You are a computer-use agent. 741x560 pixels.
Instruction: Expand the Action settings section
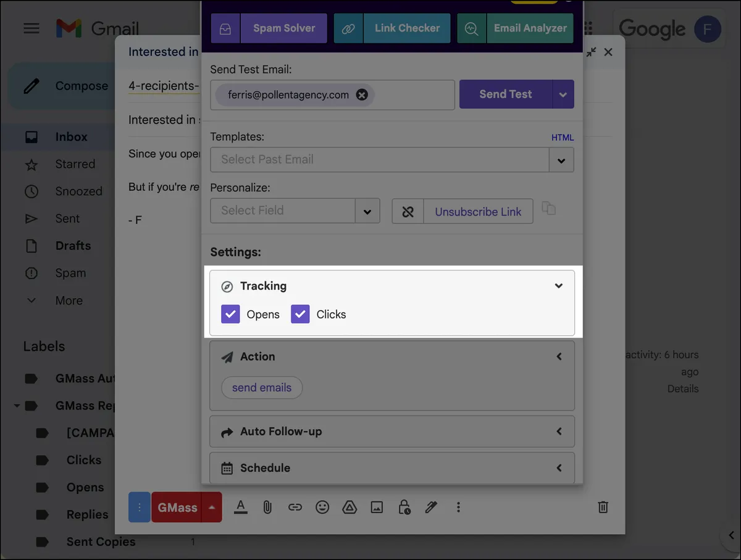[559, 357]
